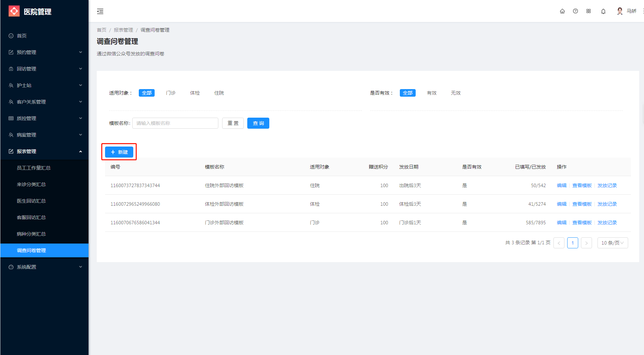This screenshot has width=644, height=355.
Task: Expand the 质控管理 menu chevron
Action: (81, 118)
